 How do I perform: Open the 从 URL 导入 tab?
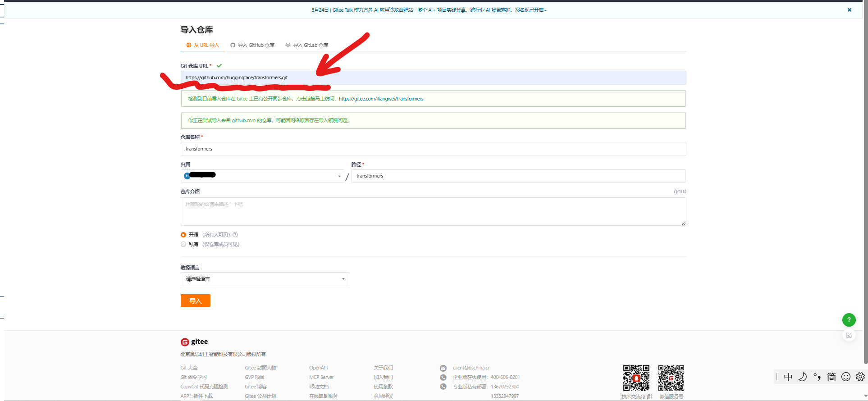click(203, 45)
